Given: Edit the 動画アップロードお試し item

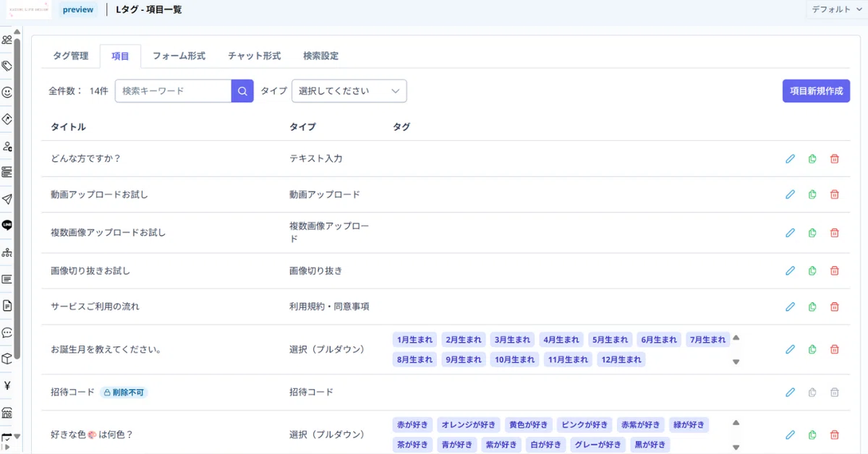Looking at the screenshot, I should tap(790, 194).
